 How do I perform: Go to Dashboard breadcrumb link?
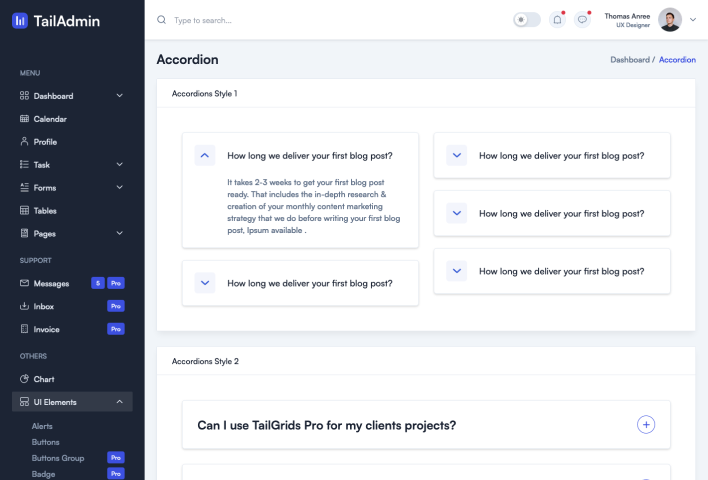point(630,60)
